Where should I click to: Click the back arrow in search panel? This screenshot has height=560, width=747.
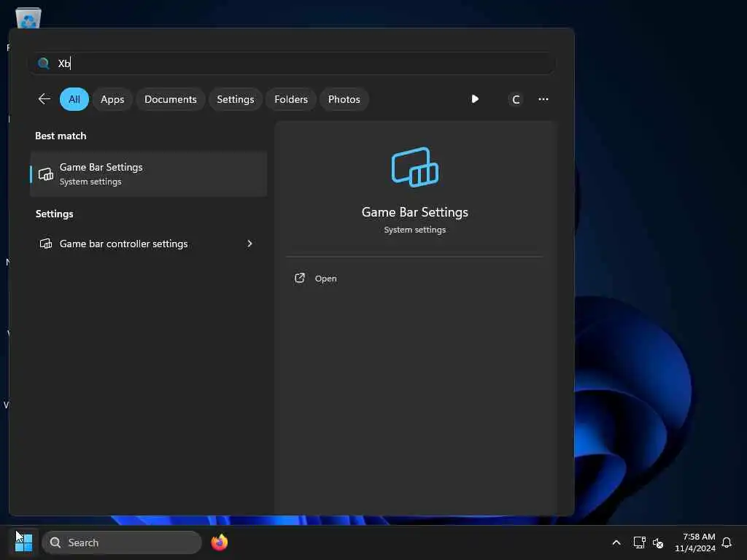[x=44, y=99]
